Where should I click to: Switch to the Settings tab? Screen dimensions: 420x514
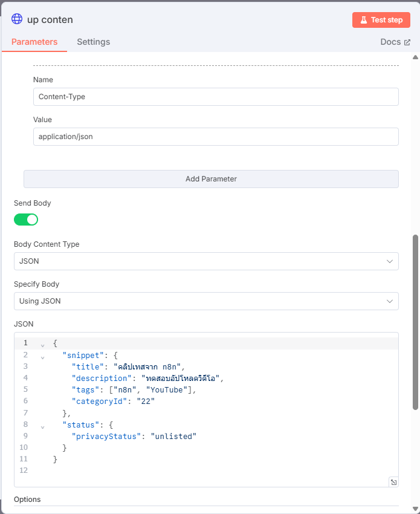click(x=94, y=42)
